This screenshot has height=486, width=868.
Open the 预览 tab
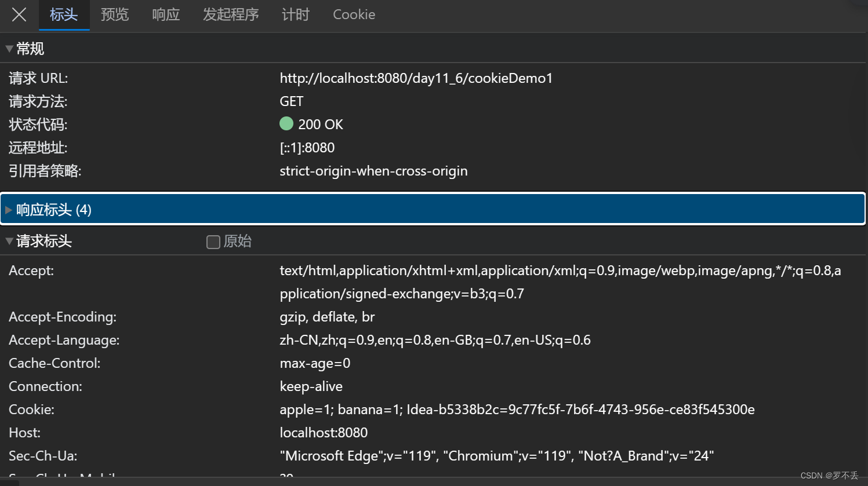[x=115, y=14]
